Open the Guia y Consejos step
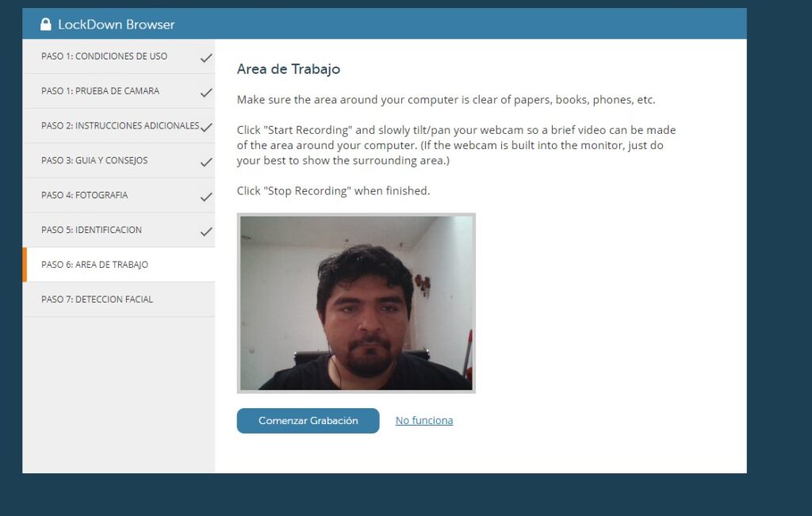The height and width of the screenshot is (516, 812). point(94,161)
